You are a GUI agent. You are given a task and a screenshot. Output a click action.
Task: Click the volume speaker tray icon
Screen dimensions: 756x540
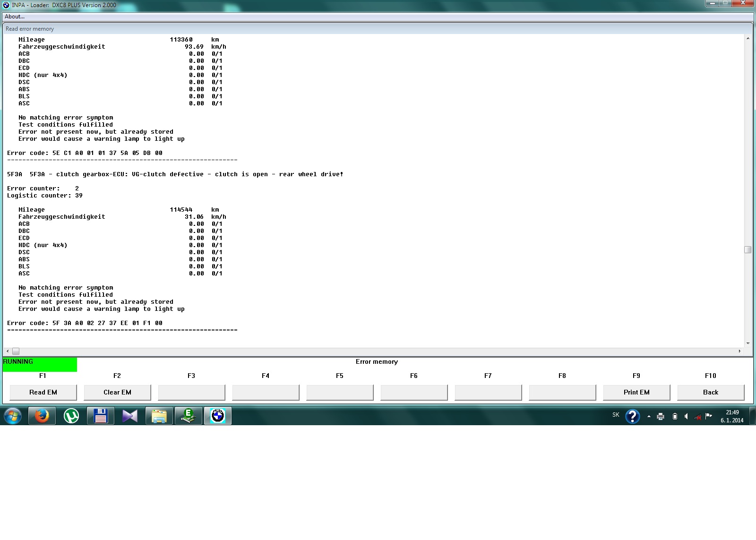point(686,416)
